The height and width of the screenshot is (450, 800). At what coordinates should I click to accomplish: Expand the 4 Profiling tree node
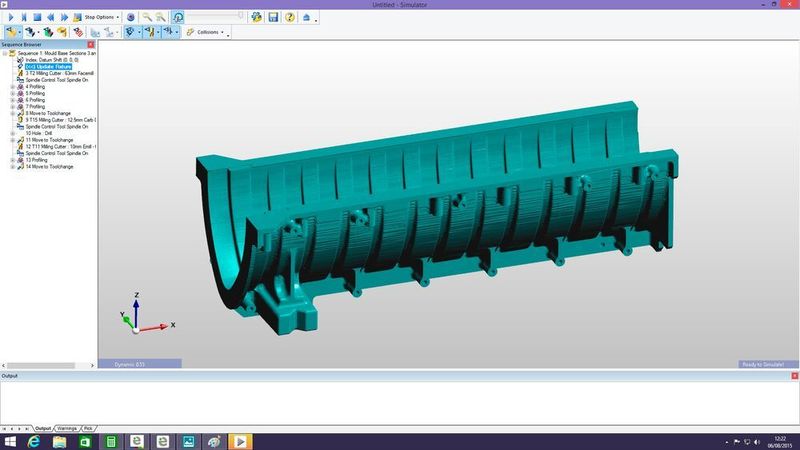[12, 87]
